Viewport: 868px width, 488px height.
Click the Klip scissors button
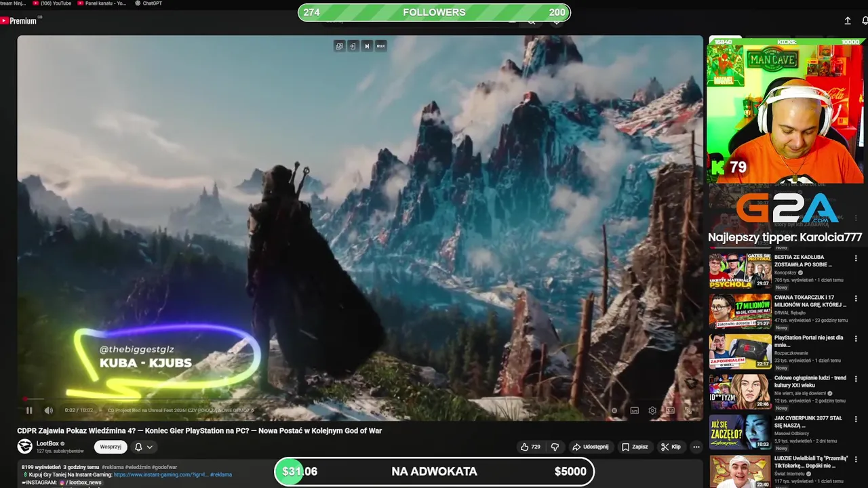coord(671,447)
